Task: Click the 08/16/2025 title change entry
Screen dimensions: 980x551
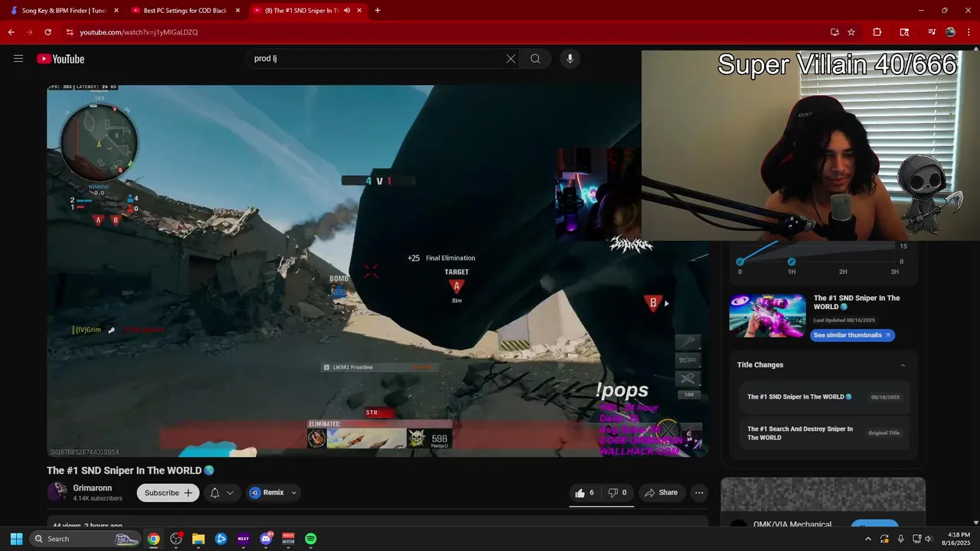Action: (824, 397)
